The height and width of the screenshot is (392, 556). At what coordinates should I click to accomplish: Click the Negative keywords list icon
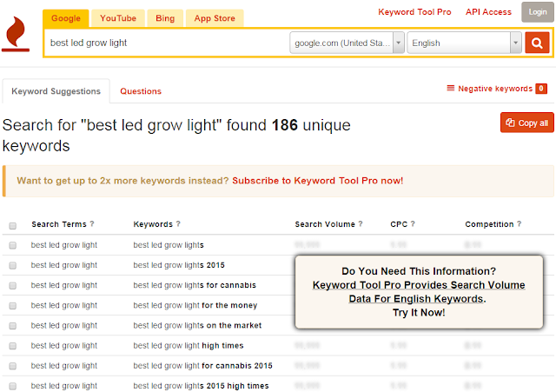[450, 88]
